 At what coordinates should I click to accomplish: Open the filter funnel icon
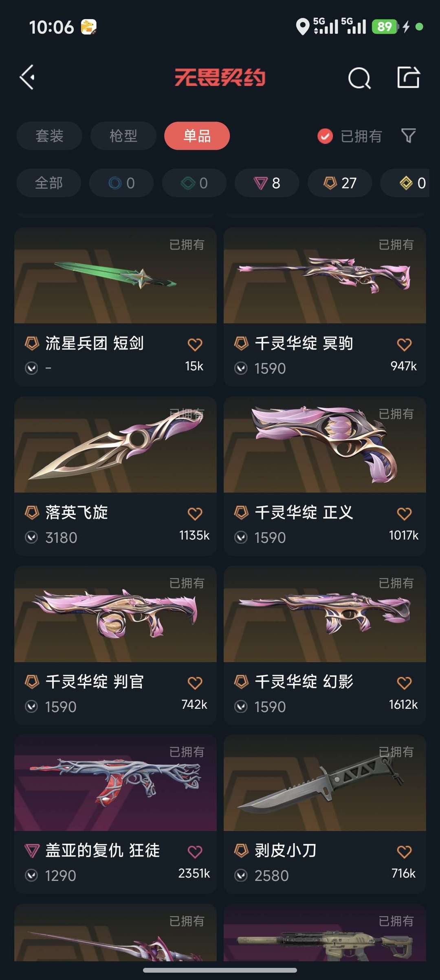click(x=408, y=136)
